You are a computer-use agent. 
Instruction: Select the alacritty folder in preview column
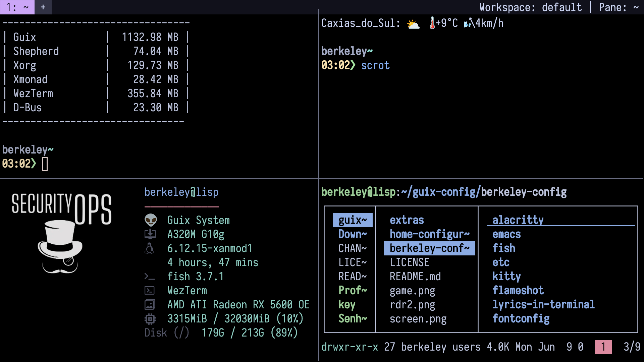coord(518,220)
